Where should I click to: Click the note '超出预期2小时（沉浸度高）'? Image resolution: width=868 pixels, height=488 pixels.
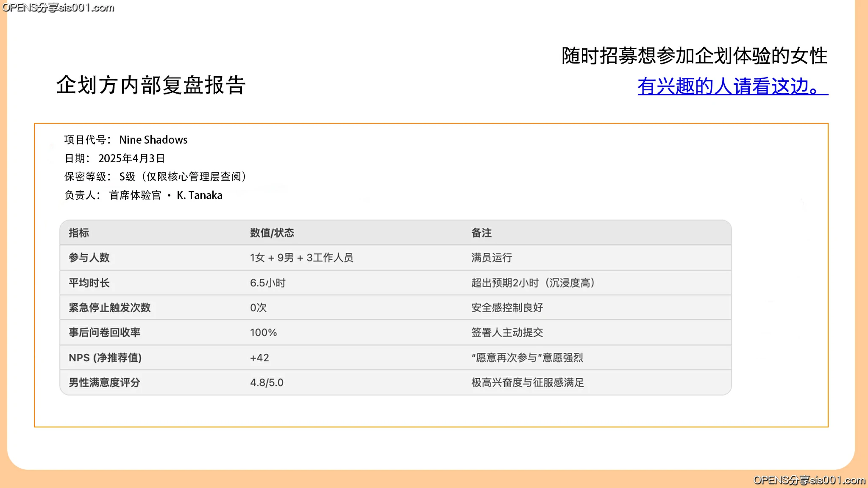(533, 283)
